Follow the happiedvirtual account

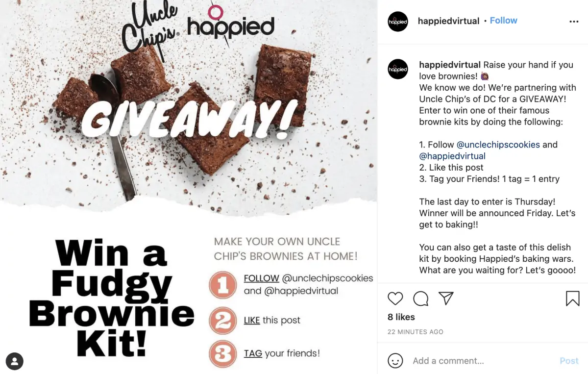coord(503,21)
